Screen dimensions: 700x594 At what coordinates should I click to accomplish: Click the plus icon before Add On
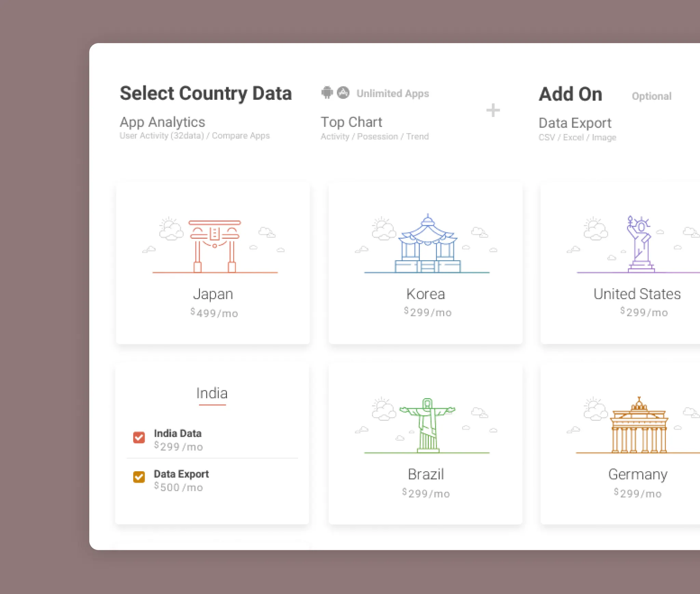(x=493, y=110)
